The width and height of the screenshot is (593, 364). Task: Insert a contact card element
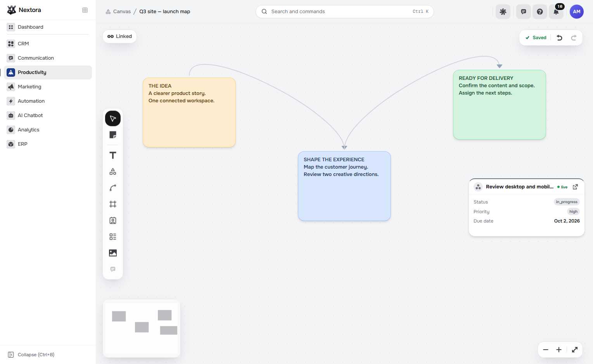pyautogui.click(x=113, y=221)
